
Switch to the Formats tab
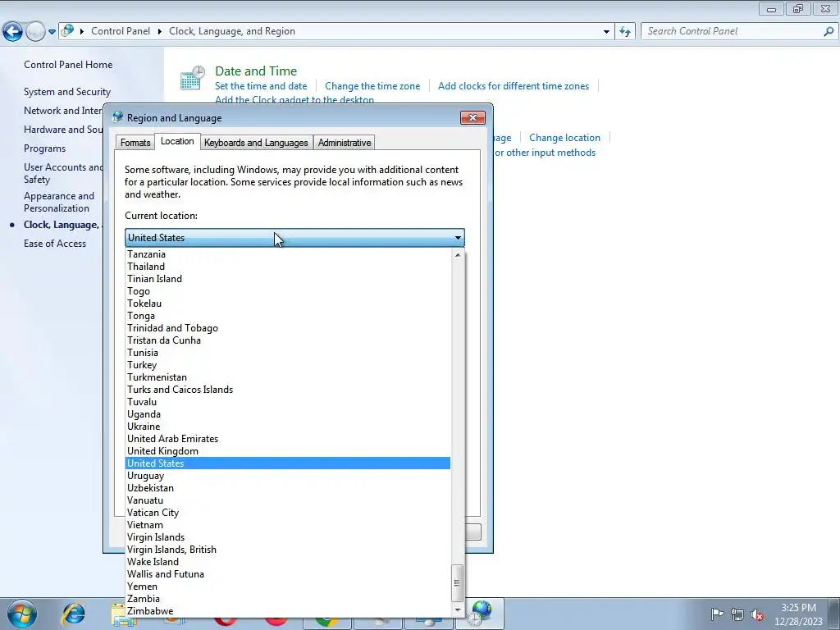pos(135,143)
